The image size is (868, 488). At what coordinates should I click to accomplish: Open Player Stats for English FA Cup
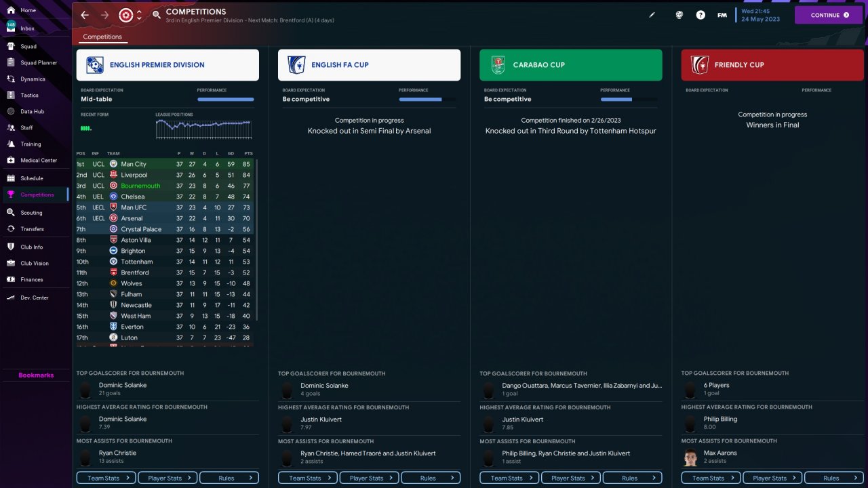coord(369,478)
